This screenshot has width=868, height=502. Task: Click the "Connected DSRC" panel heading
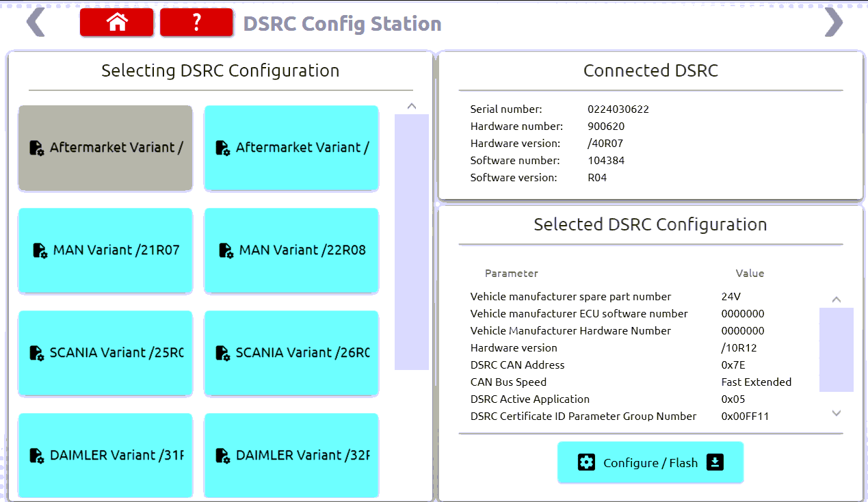click(650, 70)
